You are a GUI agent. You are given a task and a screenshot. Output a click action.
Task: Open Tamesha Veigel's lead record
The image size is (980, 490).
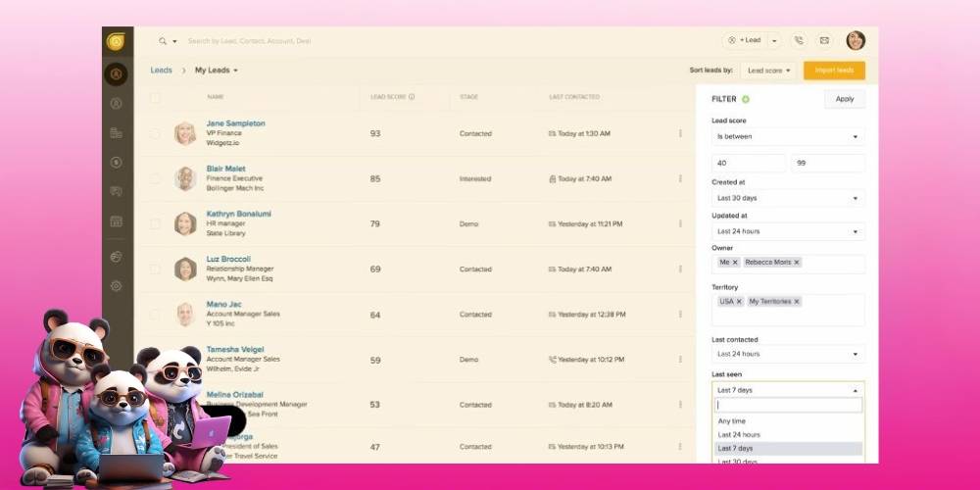click(235, 350)
